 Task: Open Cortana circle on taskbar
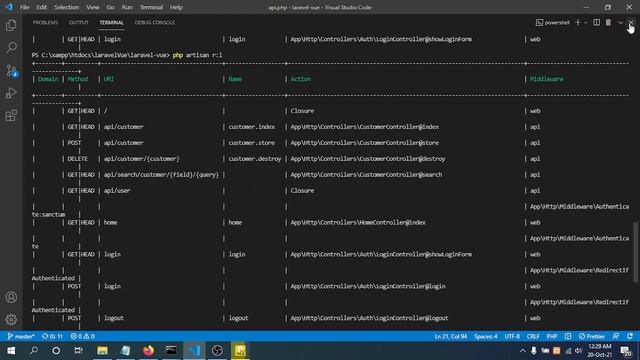pos(56,351)
